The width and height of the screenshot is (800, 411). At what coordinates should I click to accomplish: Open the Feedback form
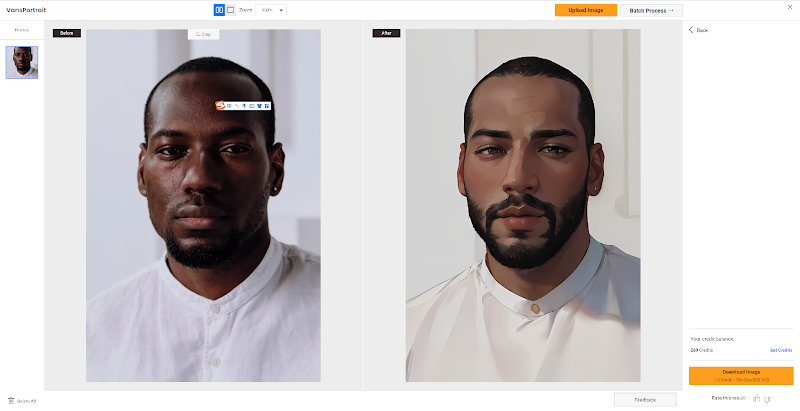coord(645,400)
